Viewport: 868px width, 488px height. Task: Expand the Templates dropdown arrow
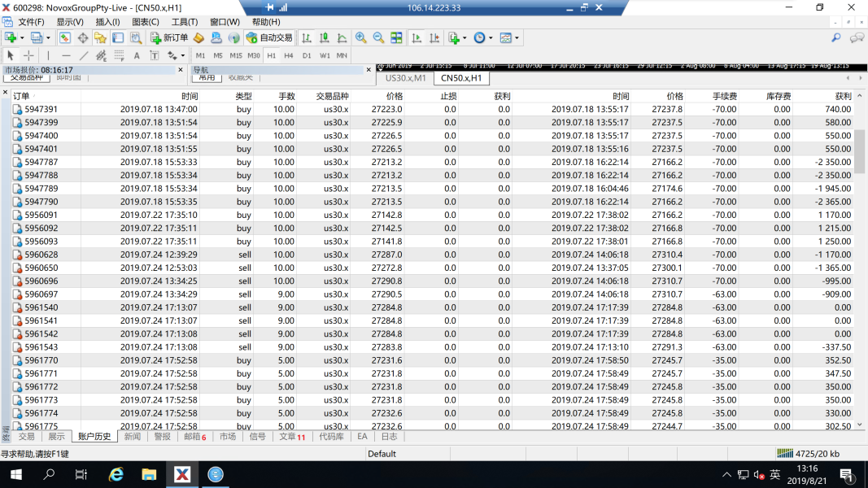[x=517, y=37]
